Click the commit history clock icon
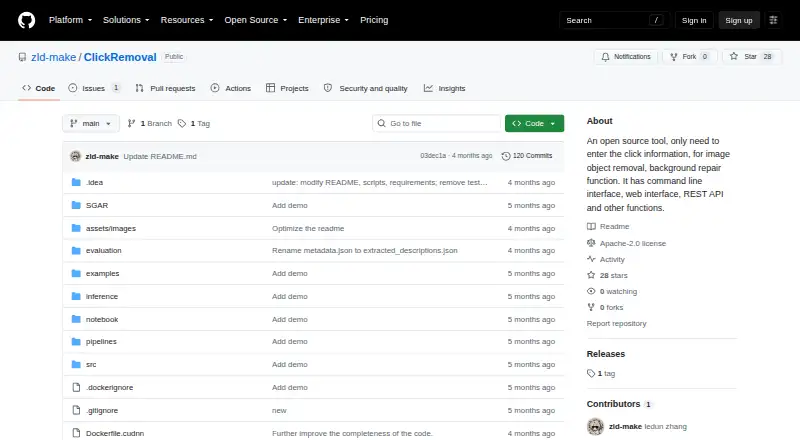Viewport: 800px width, 440px height. (506, 156)
